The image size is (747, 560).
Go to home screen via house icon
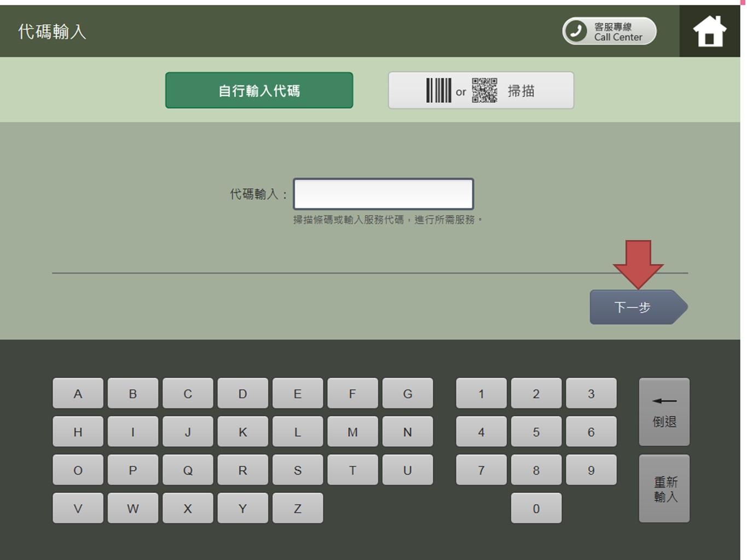710,31
